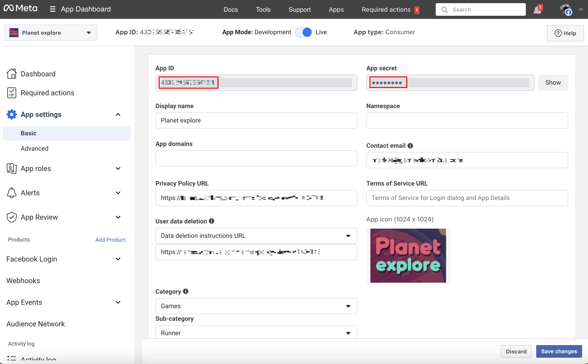Show the App secret
Screen dimensions: 588x364
click(553, 83)
